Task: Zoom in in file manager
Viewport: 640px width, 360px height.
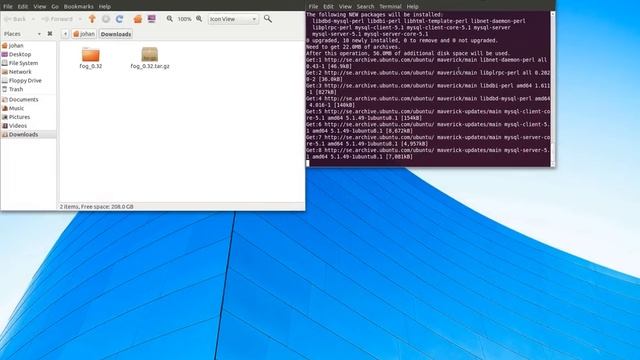Action: [x=199, y=19]
